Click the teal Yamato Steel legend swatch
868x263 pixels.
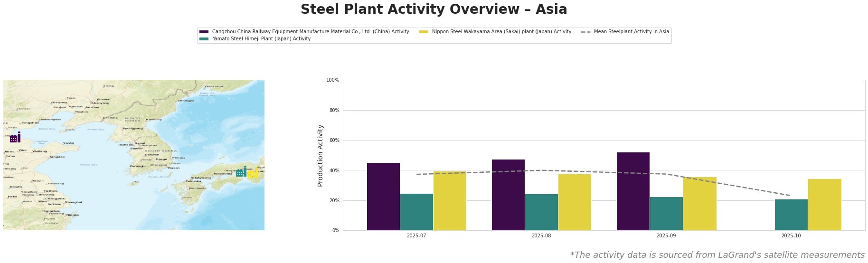[x=204, y=39]
